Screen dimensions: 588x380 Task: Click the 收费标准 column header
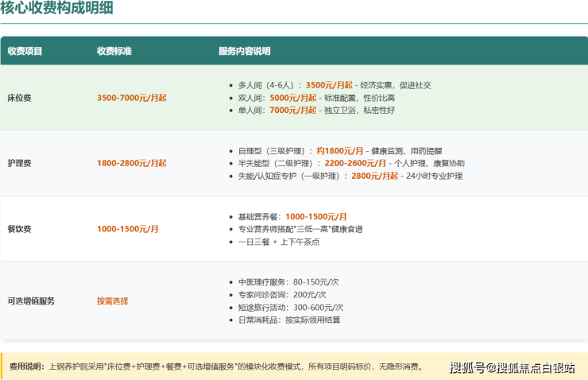[x=114, y=51]
